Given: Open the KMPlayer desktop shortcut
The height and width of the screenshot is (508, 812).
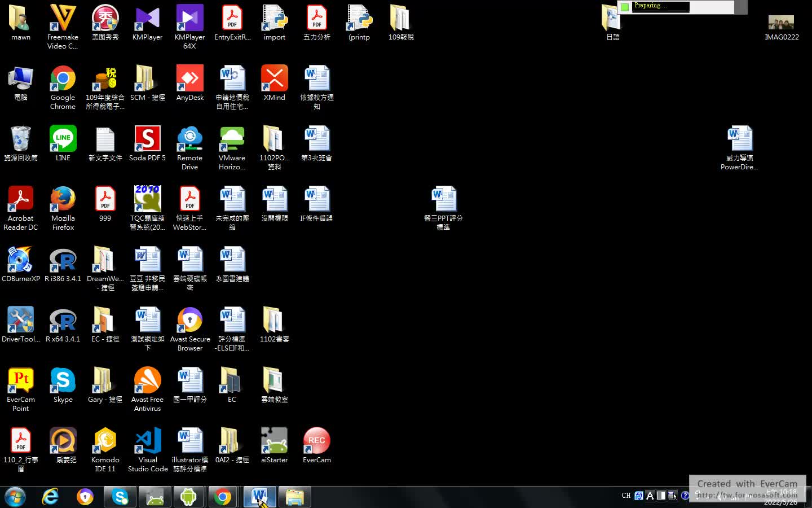Looking at the screenshot, I should click(x=147, y=22).
